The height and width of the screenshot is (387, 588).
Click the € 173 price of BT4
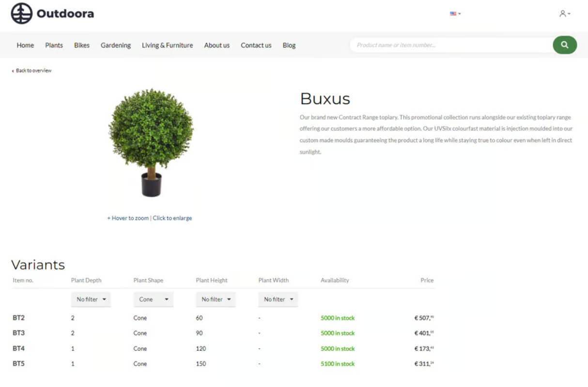coord(424,348)
